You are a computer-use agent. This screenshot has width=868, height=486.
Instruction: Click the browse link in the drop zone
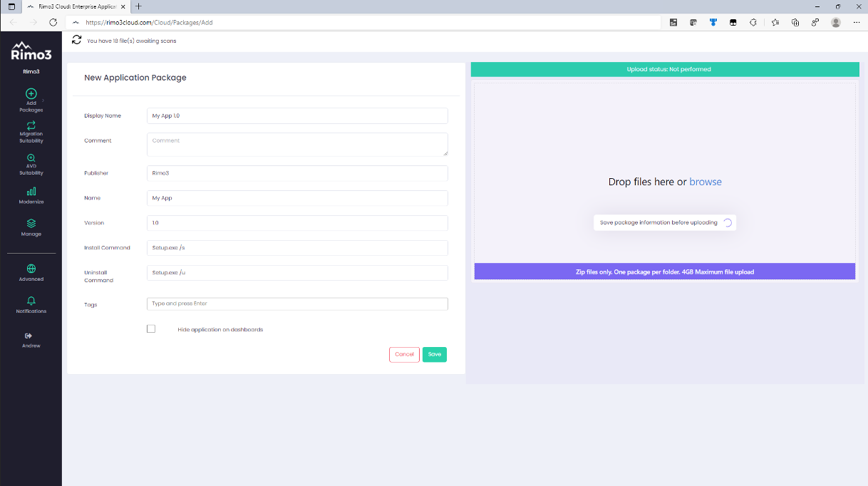pyautogui.click(x=705, y=182)
